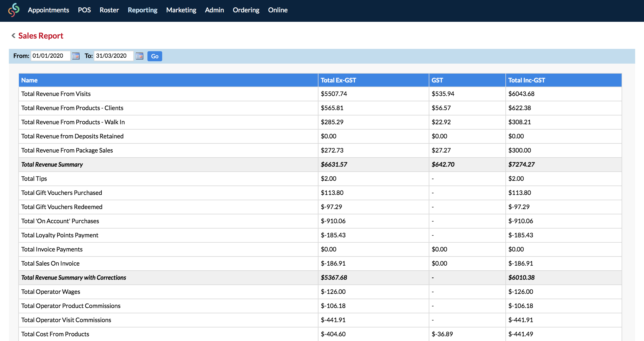Open the Admin menu

point(214,10)
